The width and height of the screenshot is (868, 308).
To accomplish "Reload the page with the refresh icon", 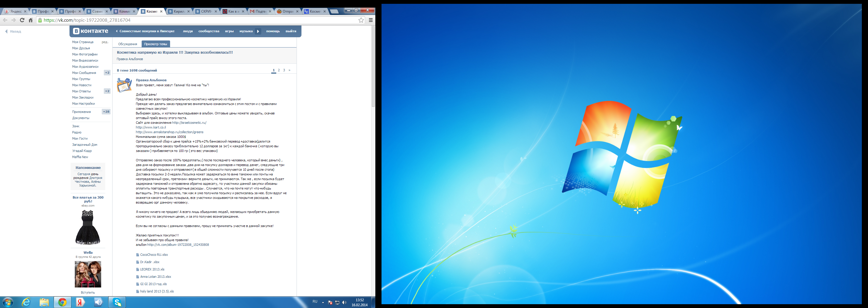I will 22,20.
